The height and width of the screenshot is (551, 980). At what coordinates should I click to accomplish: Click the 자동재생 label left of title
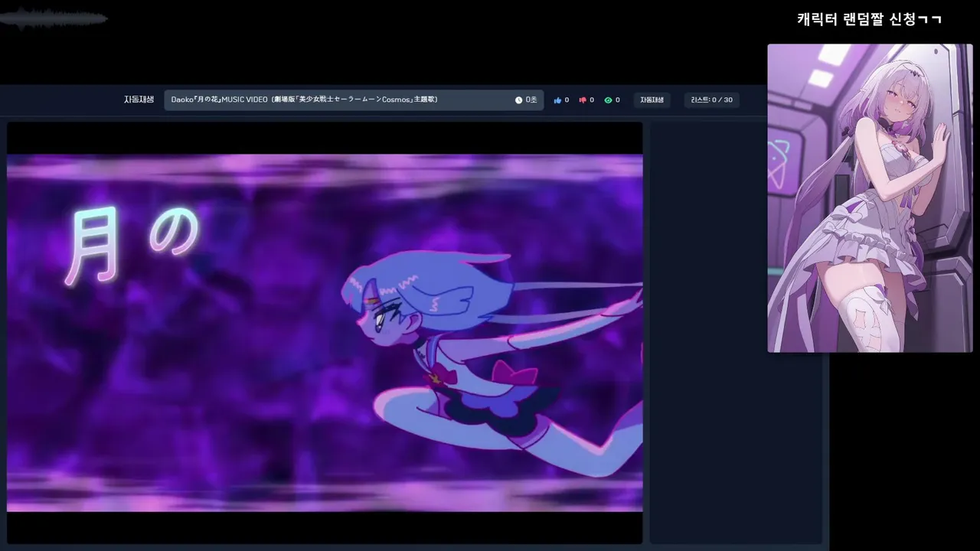coord(139,99)
